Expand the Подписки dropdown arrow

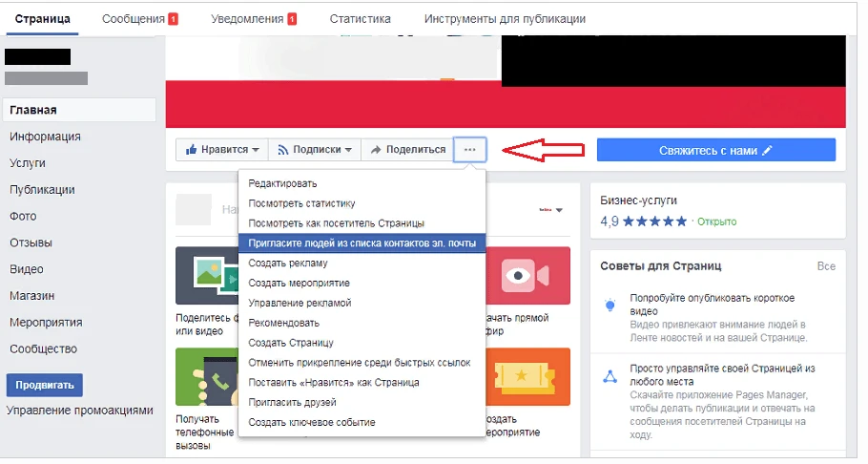pyautogui.click(x=348, y=150)
